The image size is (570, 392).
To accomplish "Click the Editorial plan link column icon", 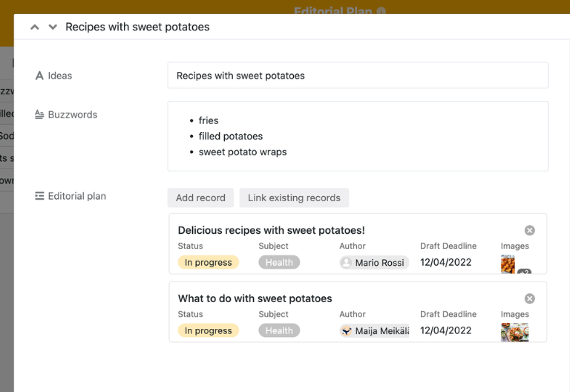I will coord(39,196).
